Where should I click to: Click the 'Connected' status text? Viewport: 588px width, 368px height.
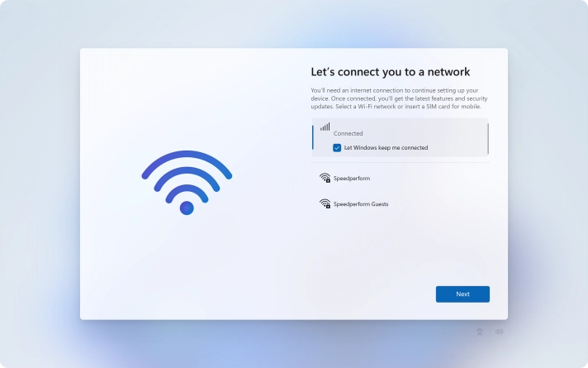(348, 133)
